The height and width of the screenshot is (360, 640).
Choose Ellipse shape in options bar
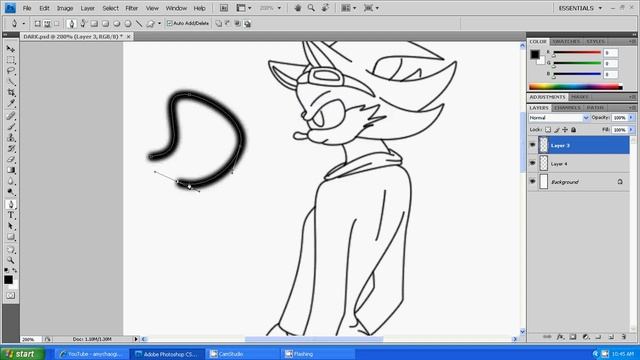point(117,24)
